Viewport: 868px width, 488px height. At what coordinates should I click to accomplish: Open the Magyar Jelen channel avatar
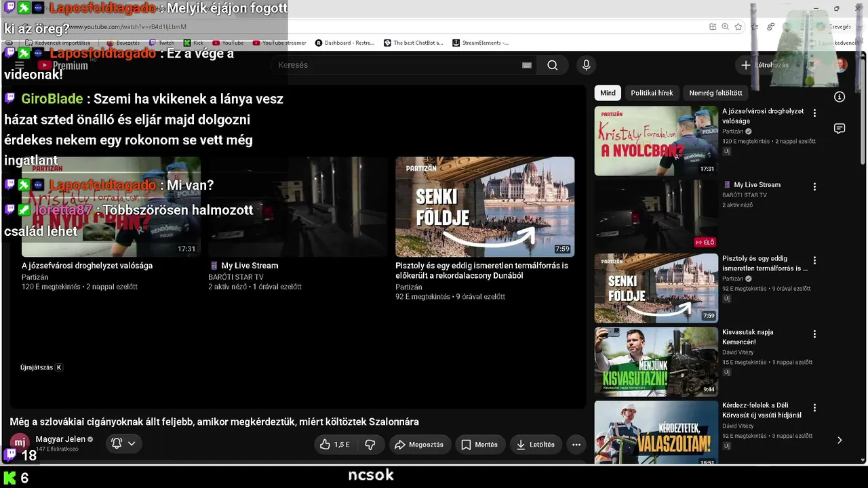(20, 443)
